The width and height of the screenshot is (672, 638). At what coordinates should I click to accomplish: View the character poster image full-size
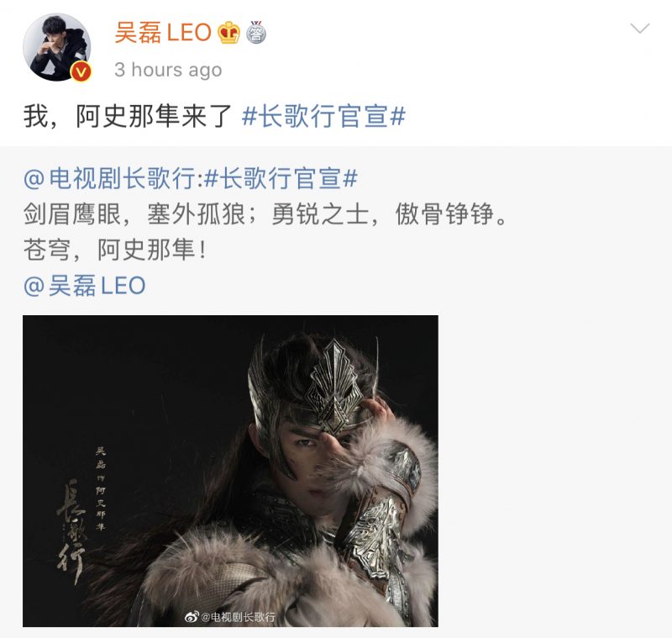coord(230,471)
